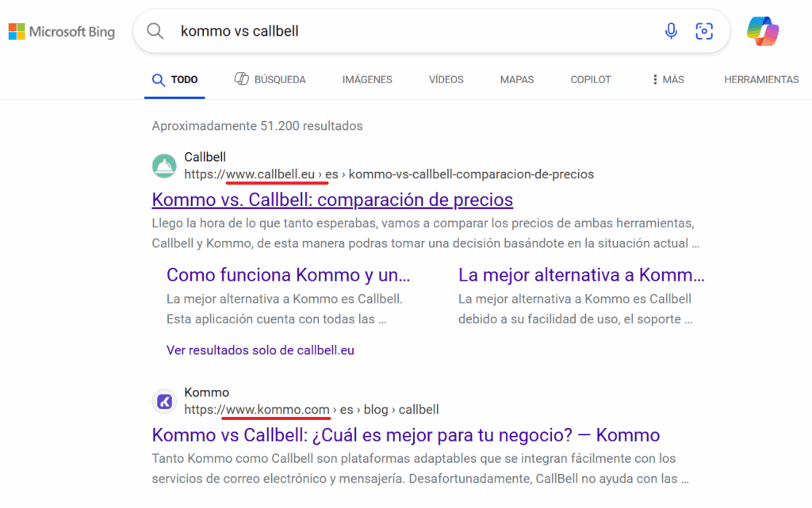This screenshot has height=508, width=812.
Task: Click inside the search query field
Action: 396,32
